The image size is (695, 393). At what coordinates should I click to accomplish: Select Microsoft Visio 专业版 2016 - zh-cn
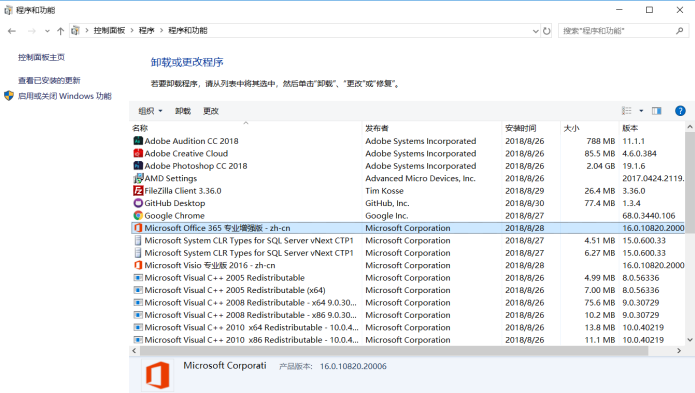[210, 265]
